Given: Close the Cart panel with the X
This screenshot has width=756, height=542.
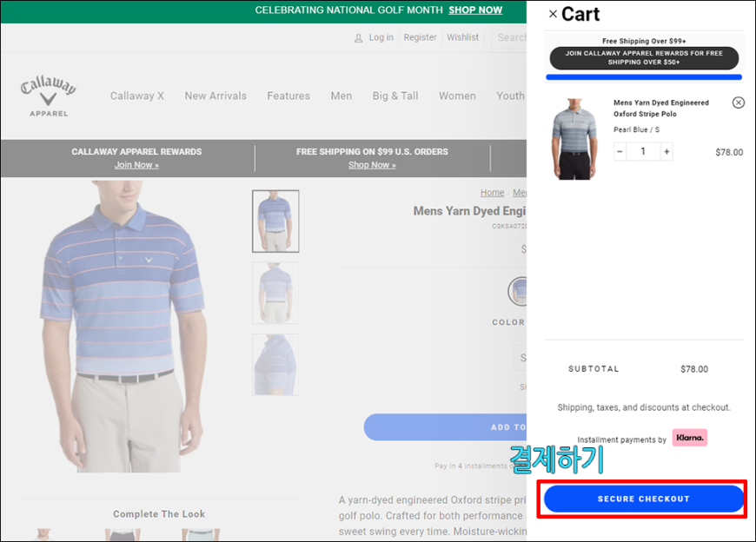Looking at the screenshot, I should coord(553,14).
